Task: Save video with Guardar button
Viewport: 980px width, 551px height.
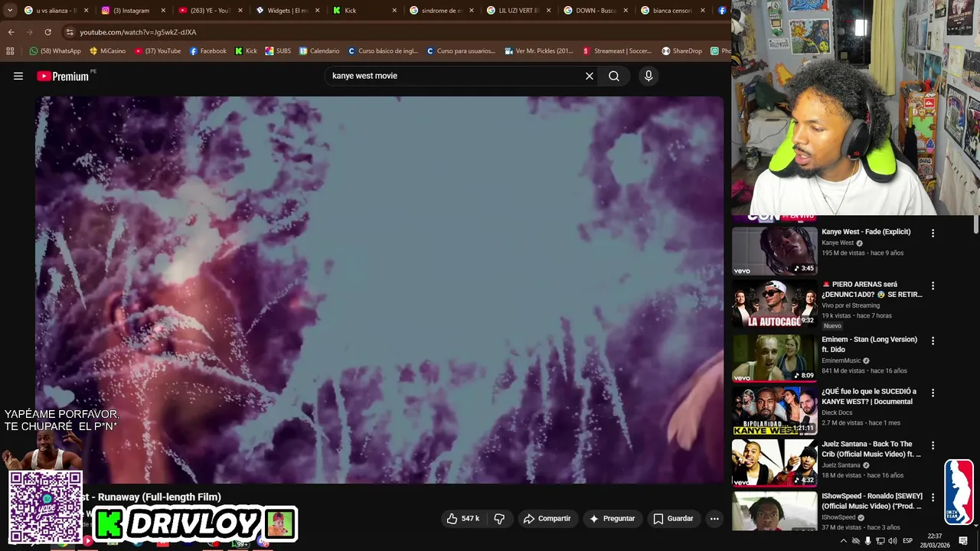Action: coord(673,518)
